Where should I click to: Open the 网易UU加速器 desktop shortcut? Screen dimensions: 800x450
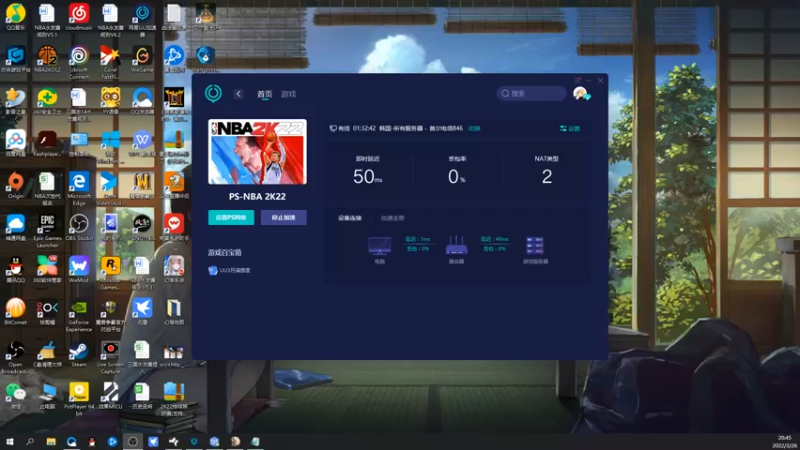click(142, 20)
